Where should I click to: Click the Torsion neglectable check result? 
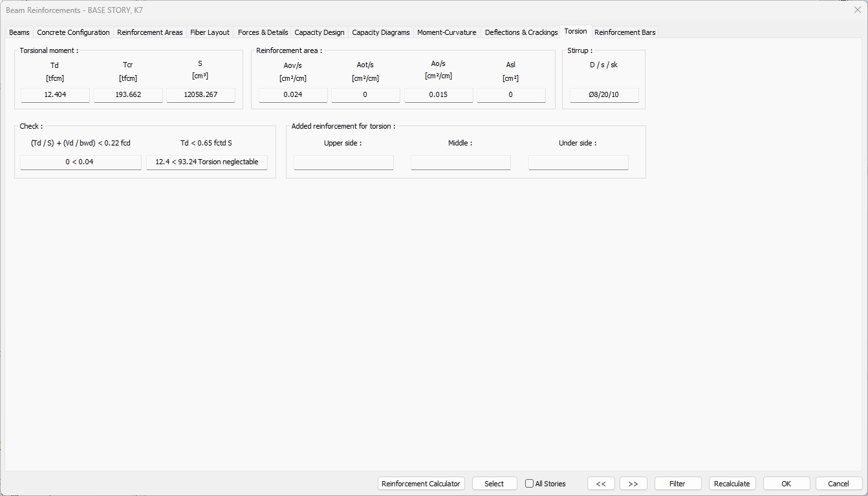207,162
